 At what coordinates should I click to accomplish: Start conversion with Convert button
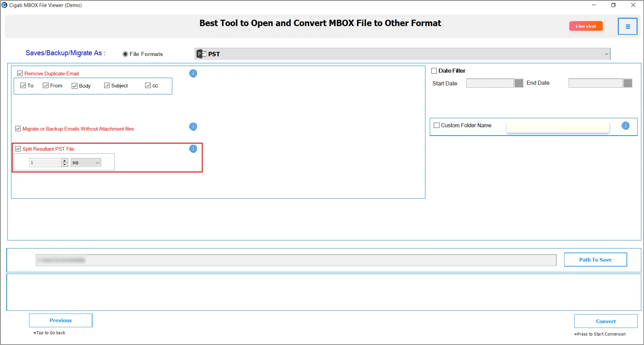[x=606, y=321]
